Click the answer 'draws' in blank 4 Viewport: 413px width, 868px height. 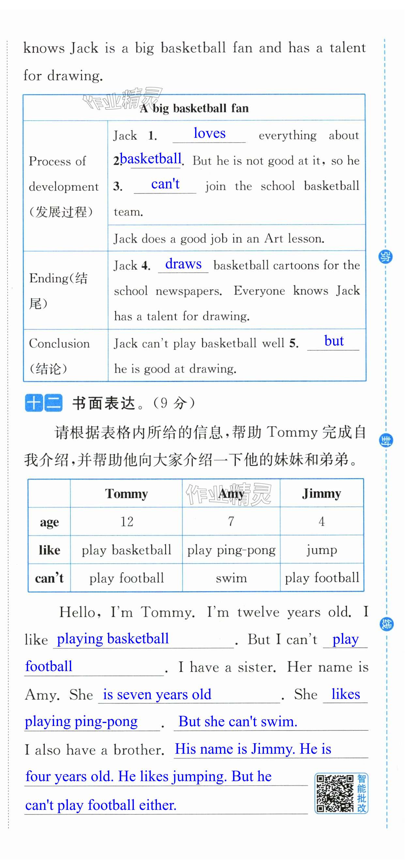pos(183,264)
